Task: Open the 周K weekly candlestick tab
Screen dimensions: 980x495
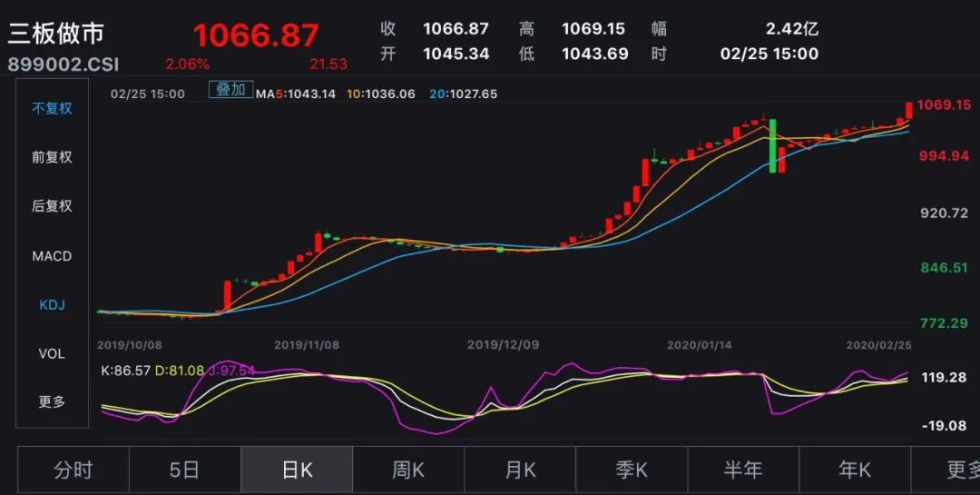Action: click(x=408, y=470)
